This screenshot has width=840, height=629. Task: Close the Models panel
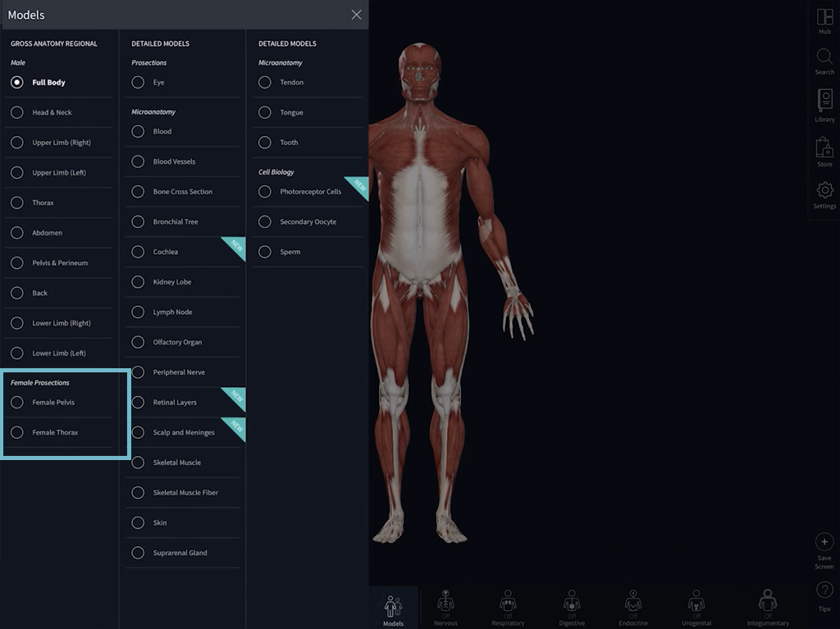[x=356, y=15]
